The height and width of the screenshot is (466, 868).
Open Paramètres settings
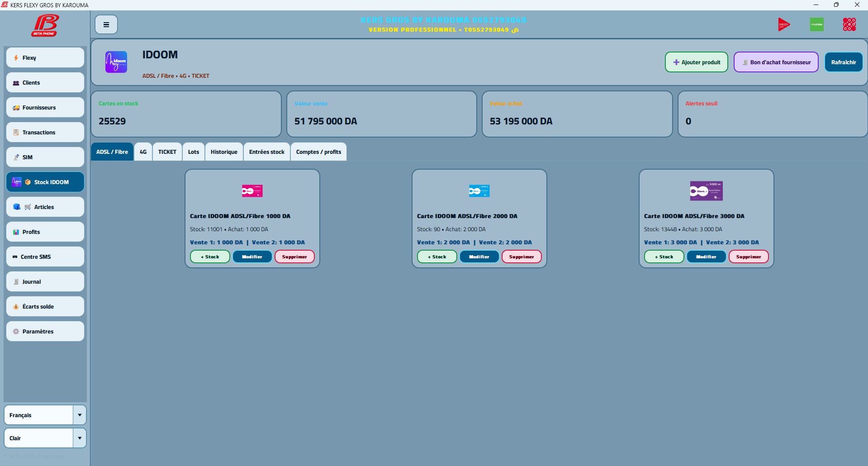tap(45, 331)
